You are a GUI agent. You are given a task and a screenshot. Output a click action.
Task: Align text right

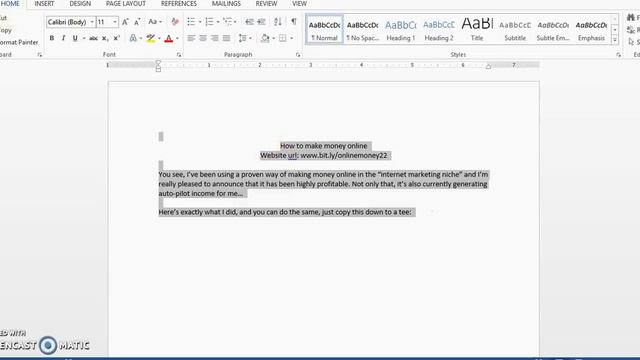214,38
